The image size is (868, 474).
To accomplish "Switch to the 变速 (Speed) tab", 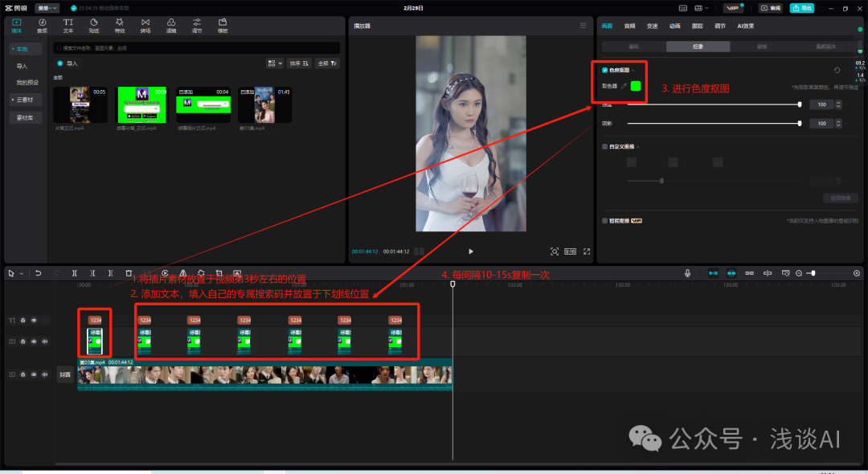I will coord(652,26).
